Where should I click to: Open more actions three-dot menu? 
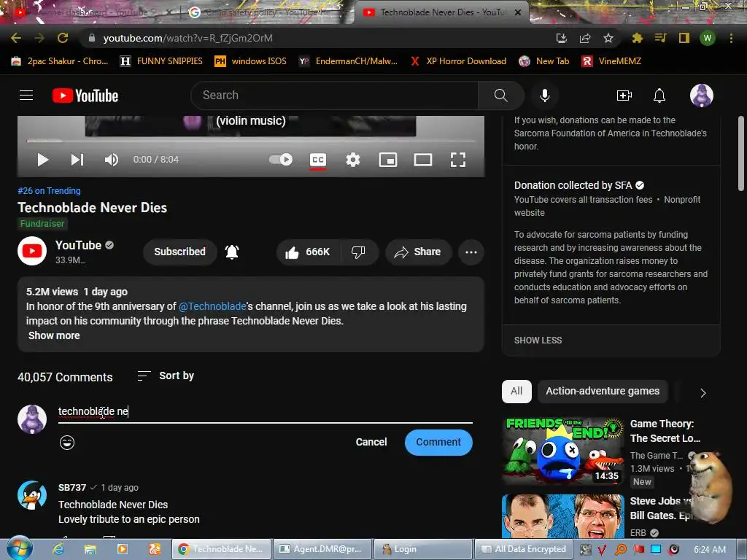click(471, 252)
